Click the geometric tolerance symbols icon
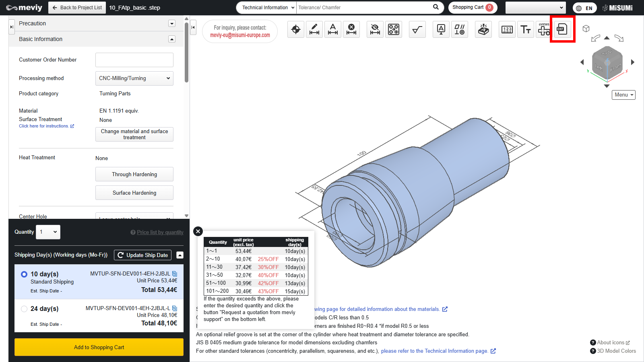 [460, 29]
